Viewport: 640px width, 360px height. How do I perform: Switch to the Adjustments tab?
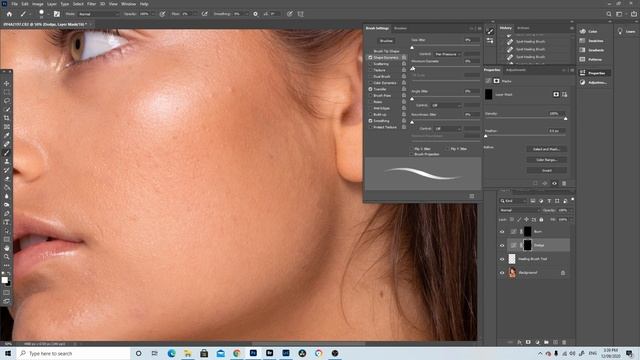coord(516,70)
